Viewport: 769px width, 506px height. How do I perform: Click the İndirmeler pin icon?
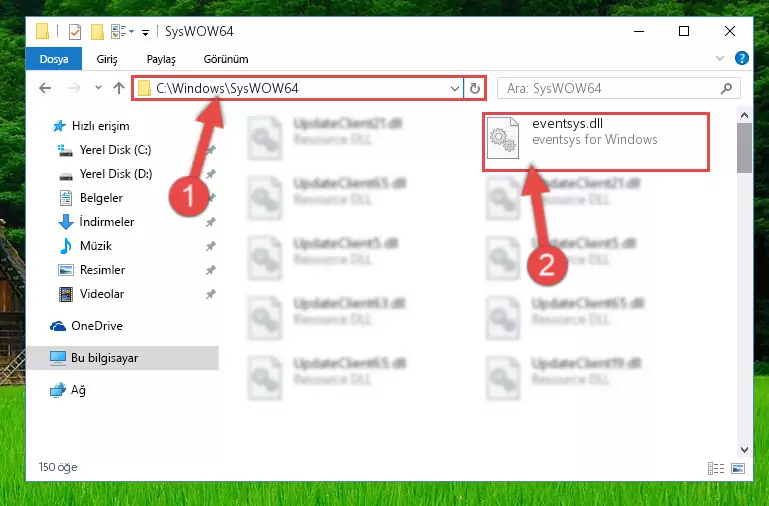pyautogui.click(x=211, y=222)
